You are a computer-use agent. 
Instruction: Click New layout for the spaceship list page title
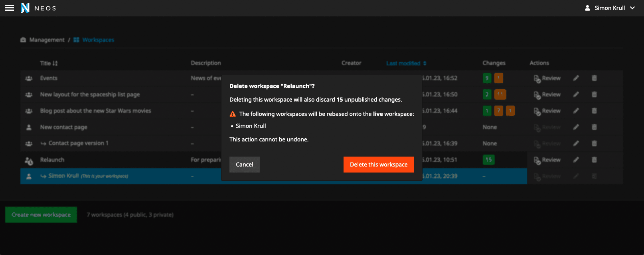[90, 94]
